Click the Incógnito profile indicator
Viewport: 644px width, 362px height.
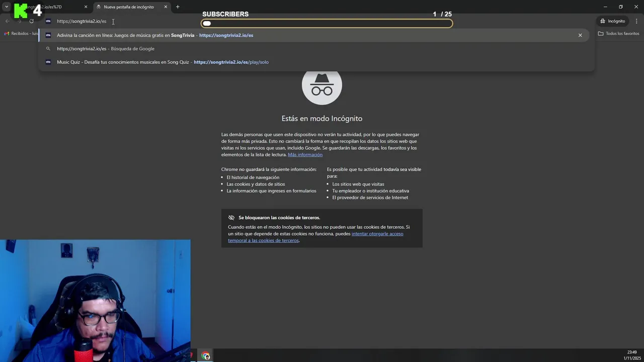tap(612, 21)
